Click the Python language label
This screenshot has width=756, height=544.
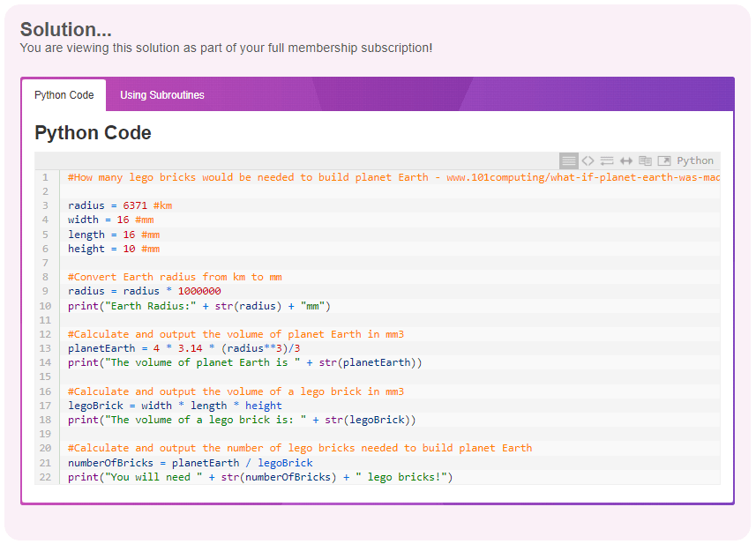pyautogui.click(x=695, y=161)
